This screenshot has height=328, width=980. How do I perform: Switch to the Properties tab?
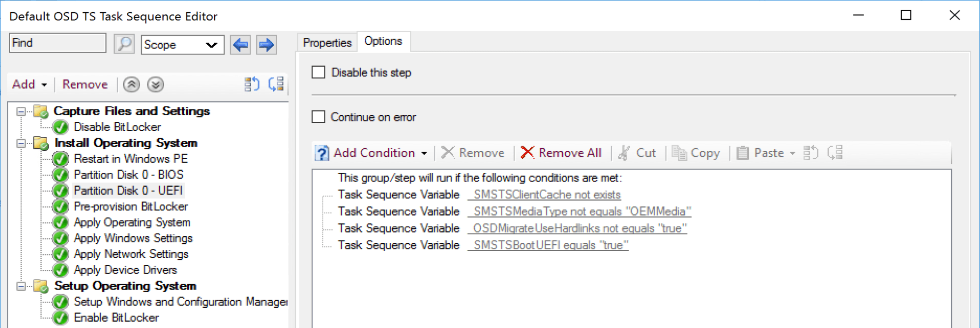(327, 43)
